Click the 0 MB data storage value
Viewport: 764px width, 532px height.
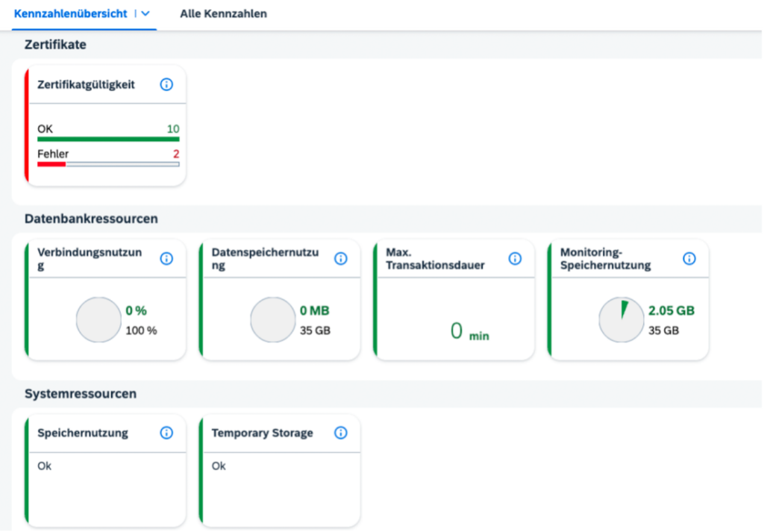click(315, 311)
